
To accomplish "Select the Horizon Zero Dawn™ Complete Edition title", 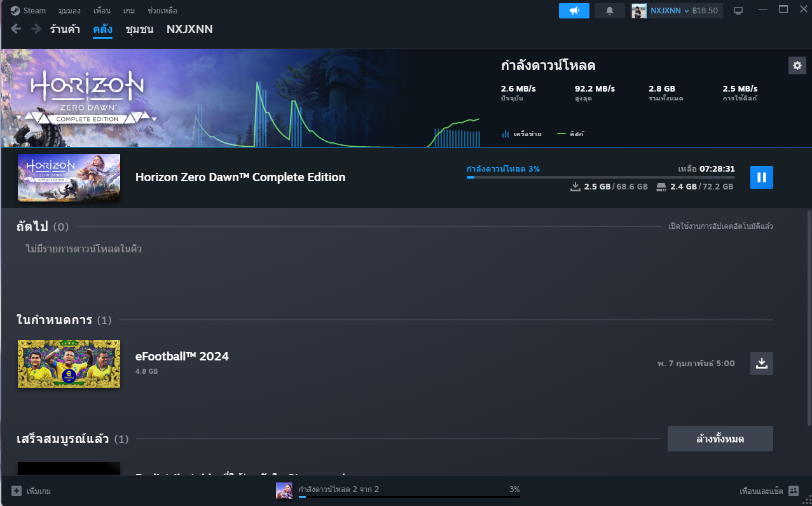I will click(240, 177).
